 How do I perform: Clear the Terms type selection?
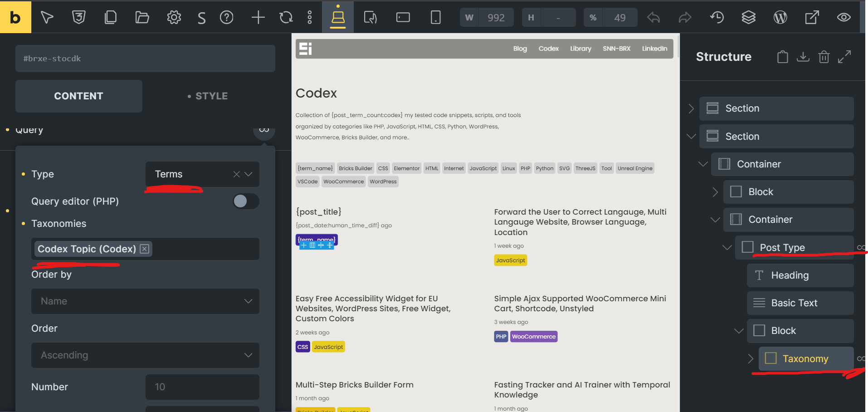tap(236, 174)
